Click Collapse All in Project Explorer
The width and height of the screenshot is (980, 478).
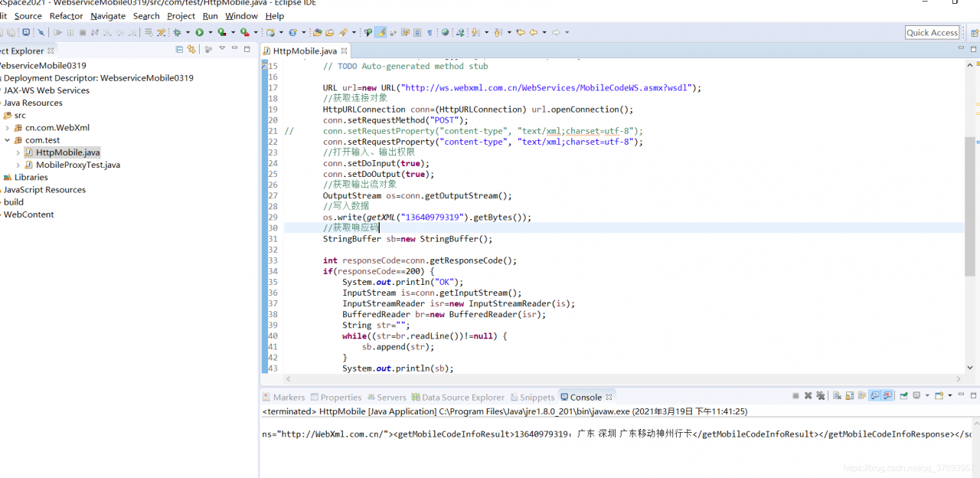[x=180, y=49]
